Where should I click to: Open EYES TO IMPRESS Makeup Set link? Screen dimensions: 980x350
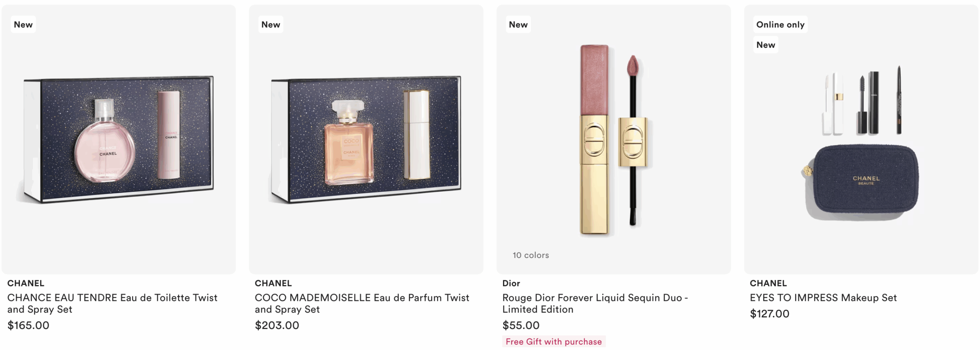point(823,297)
